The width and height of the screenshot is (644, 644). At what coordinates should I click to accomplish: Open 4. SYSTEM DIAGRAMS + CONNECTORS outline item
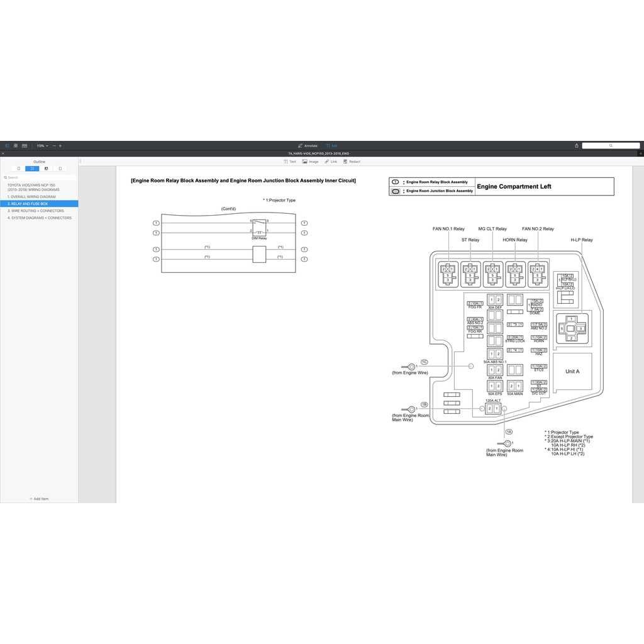(x=40, y=218)
